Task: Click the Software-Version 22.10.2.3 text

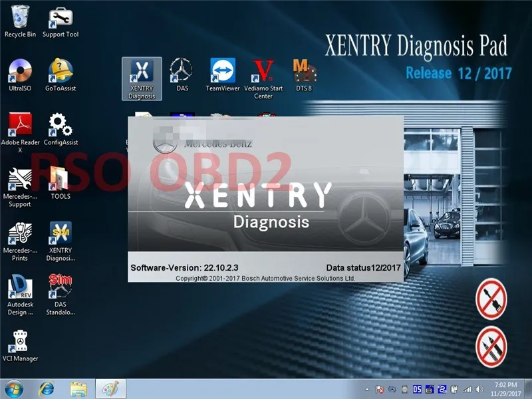Action: point(184,268)
